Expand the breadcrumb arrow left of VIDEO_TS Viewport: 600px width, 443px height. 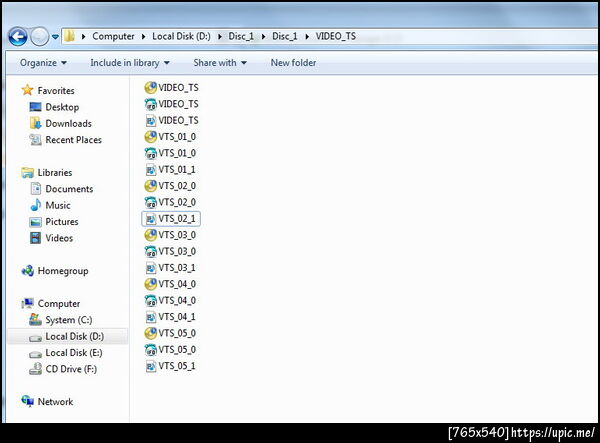click(x=307, y=37)
